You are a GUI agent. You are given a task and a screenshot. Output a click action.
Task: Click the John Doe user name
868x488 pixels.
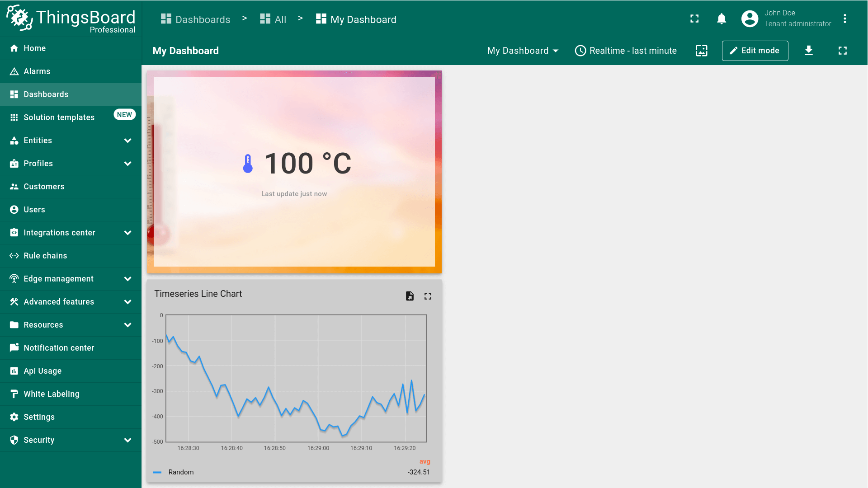pyautogui.click(x=780, y=13)
